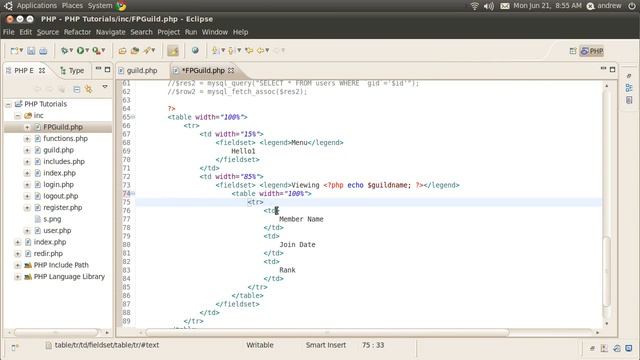Toggle code folding marker at line 74
The image size is (640, 360).
coord(133,193)
